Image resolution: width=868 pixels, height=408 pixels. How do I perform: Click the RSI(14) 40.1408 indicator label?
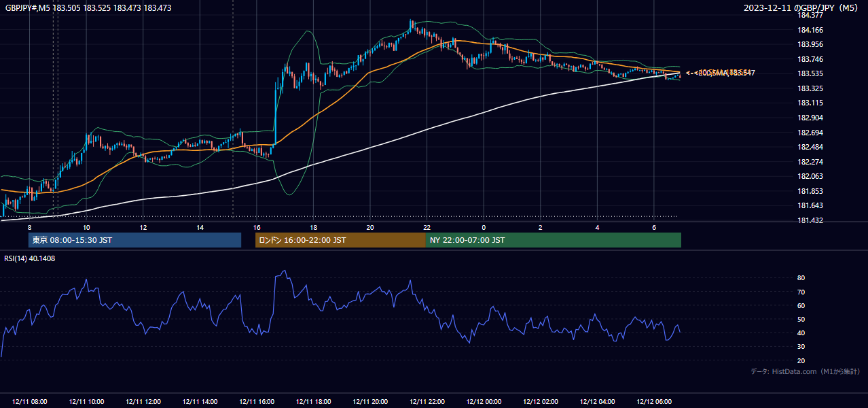(30, 258)
